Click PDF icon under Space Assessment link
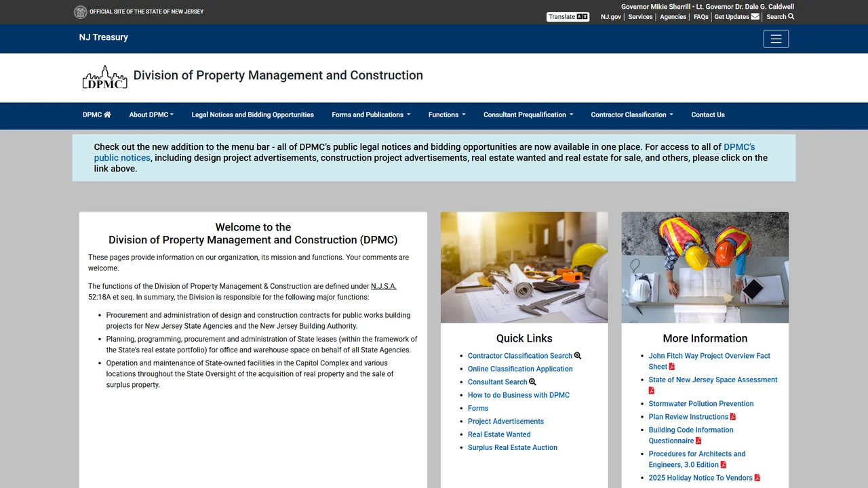 point(652,390)
